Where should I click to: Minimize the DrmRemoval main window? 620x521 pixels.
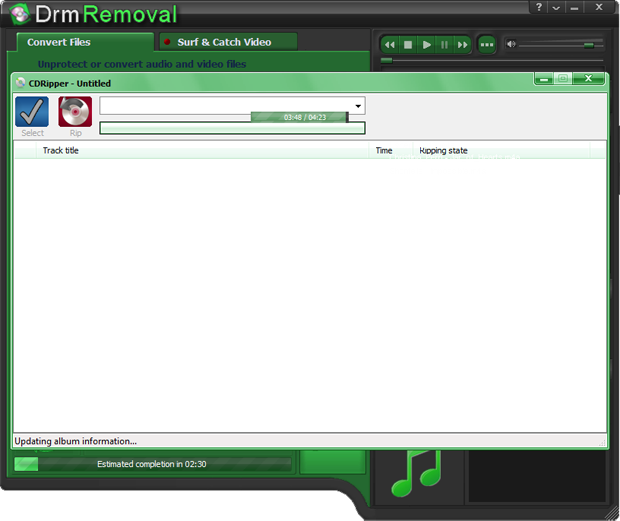tap(574, 7)
